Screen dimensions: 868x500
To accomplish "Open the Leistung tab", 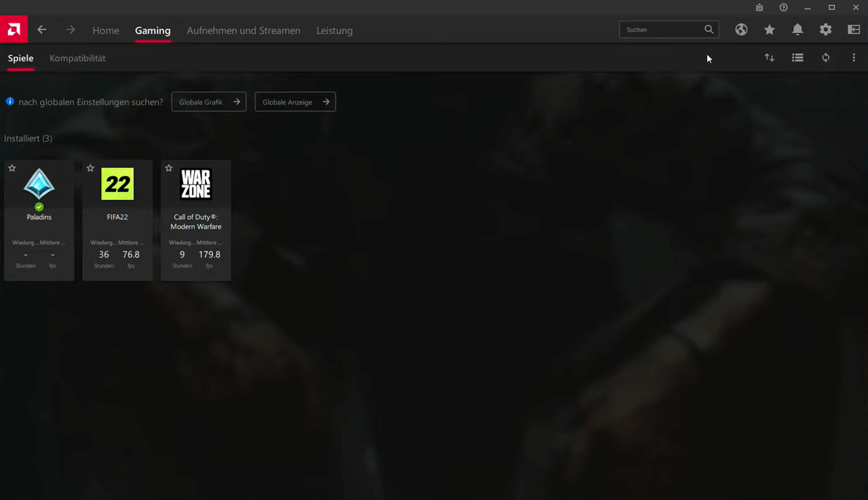I will [334, 30].
